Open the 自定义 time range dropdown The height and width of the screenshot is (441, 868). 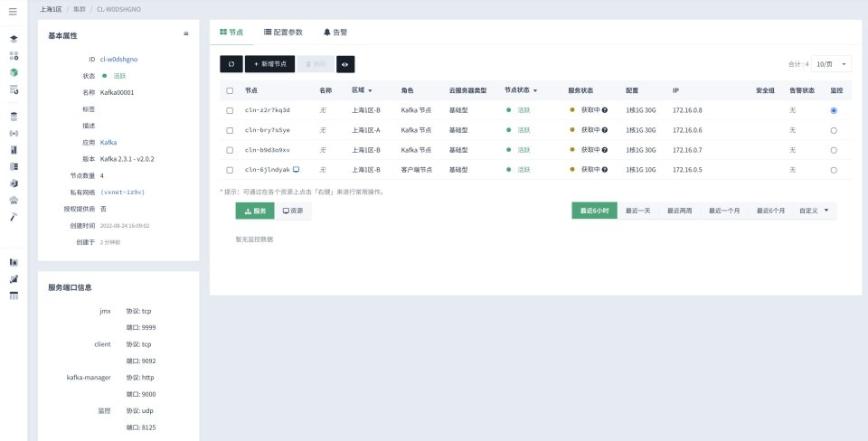(813, 210)
